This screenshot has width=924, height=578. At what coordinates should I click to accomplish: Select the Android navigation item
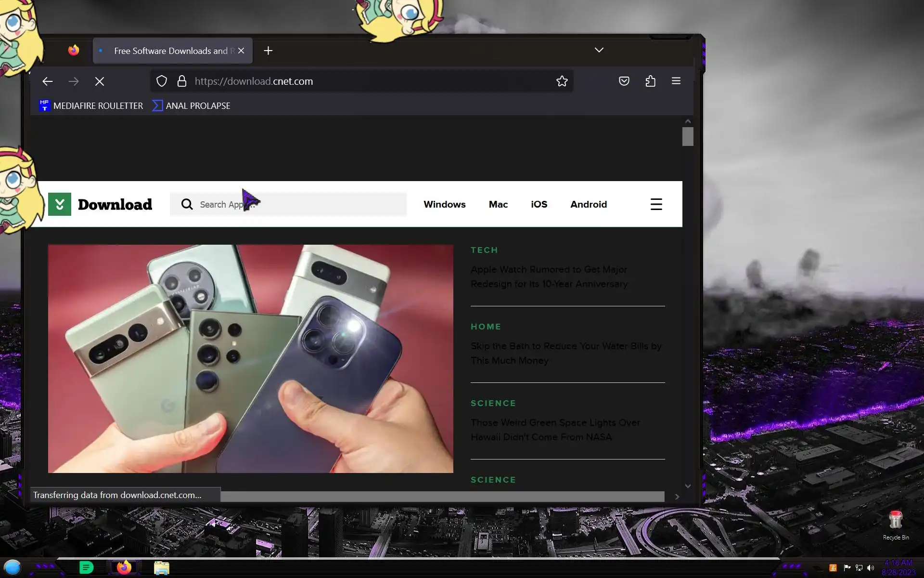click(x=588, y=204)
